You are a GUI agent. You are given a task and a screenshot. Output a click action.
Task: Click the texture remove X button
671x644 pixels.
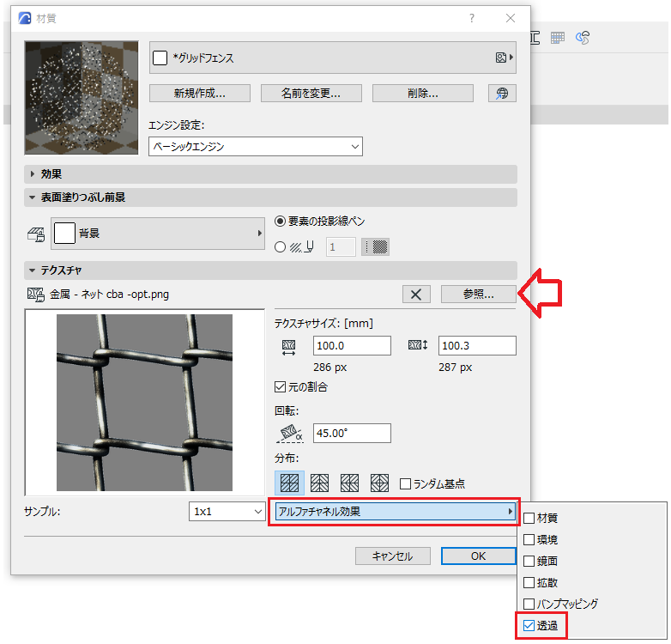tap(416, 295)
